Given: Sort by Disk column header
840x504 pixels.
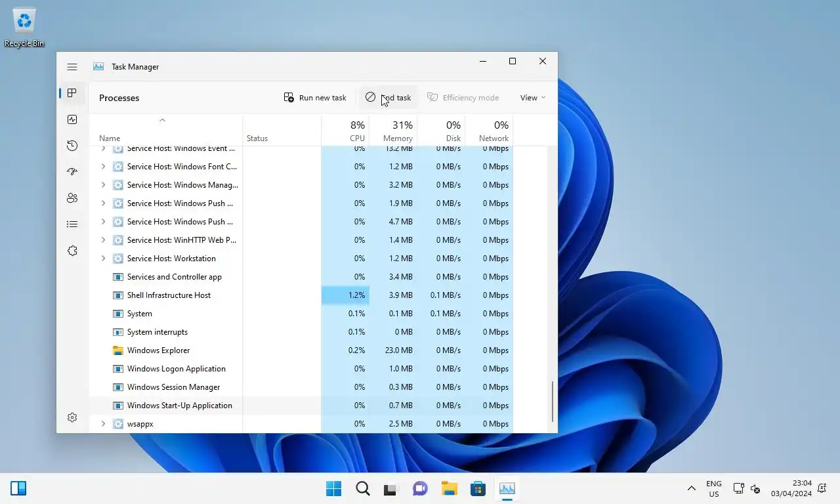Looking at the screenshot, I should click(x=441, y=130).
